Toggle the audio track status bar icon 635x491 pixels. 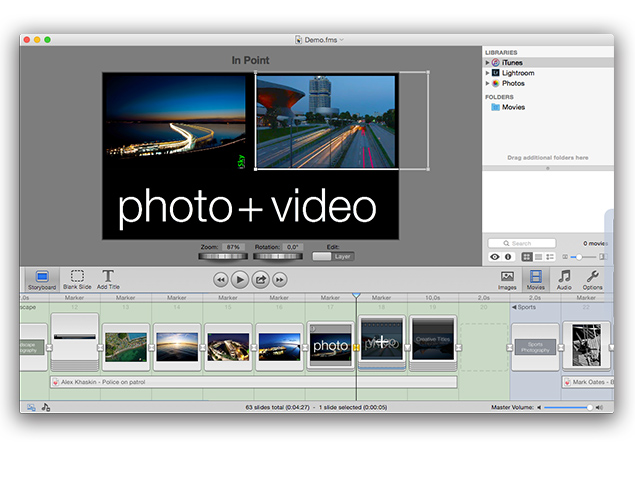tap(46, 407)
